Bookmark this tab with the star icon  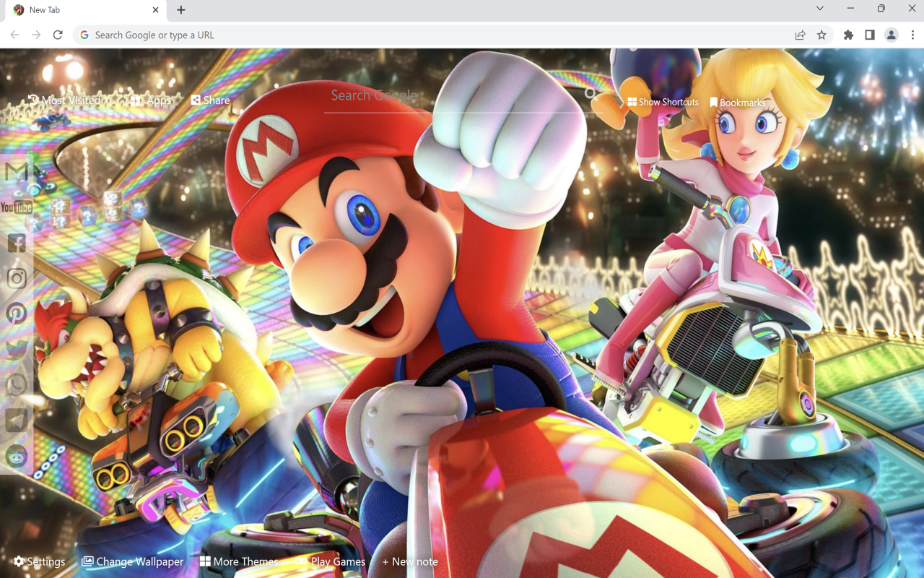[x=821, y=35]
